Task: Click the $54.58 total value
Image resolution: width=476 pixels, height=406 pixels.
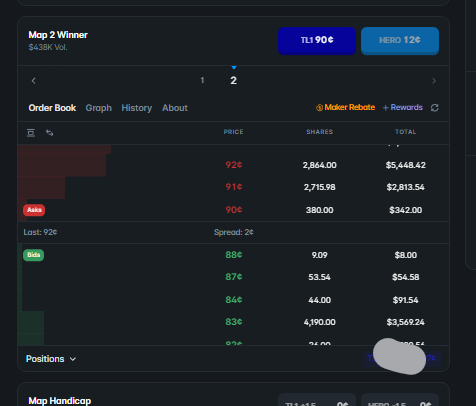Action: click(x=406, y=277)
